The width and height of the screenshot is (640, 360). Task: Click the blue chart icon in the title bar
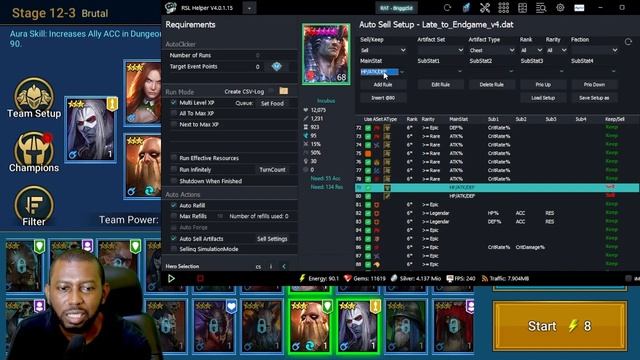[466, 8]
